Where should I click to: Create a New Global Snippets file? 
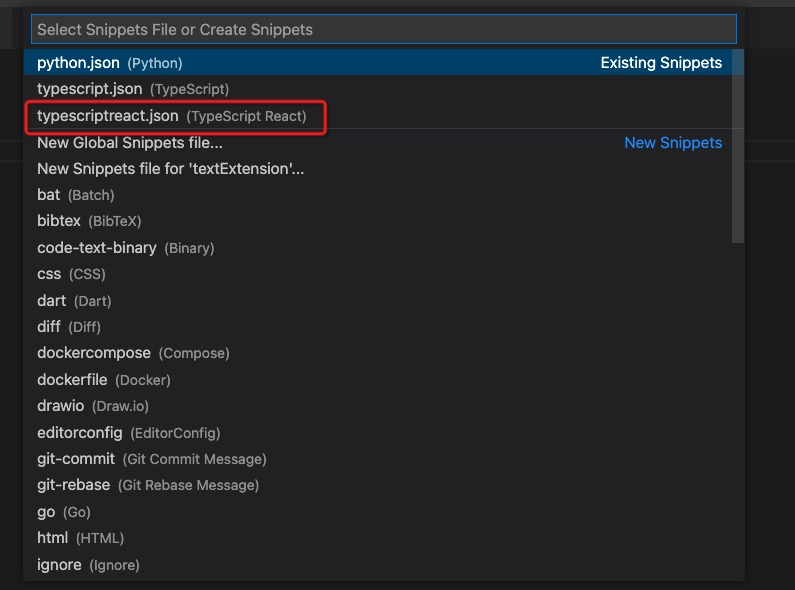[x=130, y=143]
